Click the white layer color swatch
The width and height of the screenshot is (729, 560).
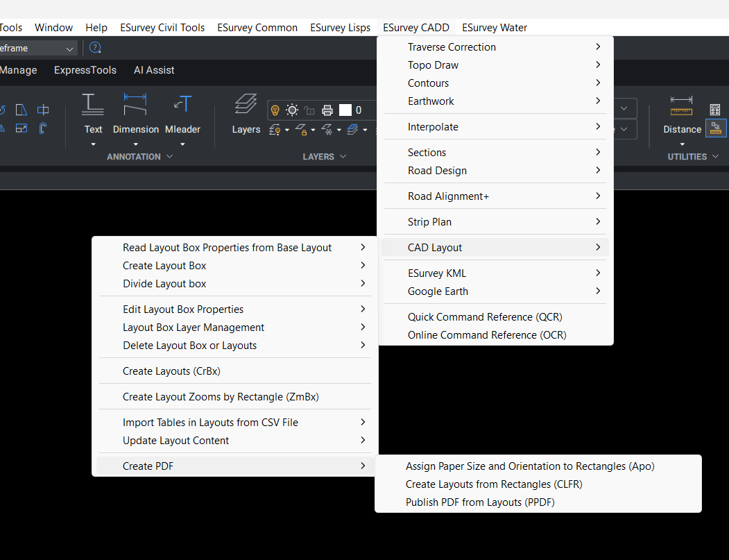tap(345, 110)
